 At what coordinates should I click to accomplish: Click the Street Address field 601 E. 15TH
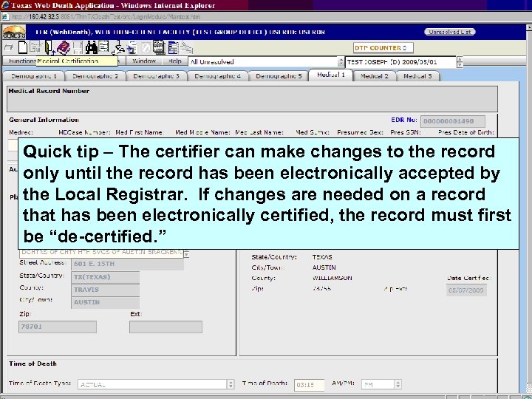(x=128, y=264)
